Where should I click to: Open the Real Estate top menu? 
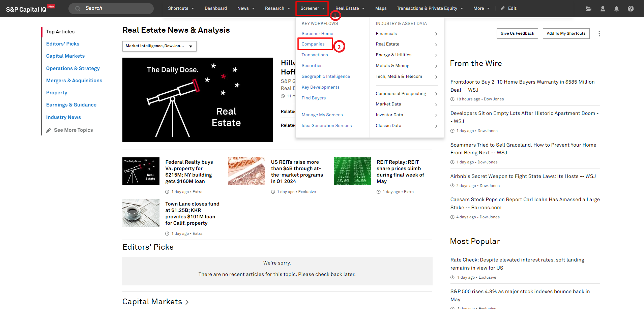pyautogui.click(x=350, y=8)
